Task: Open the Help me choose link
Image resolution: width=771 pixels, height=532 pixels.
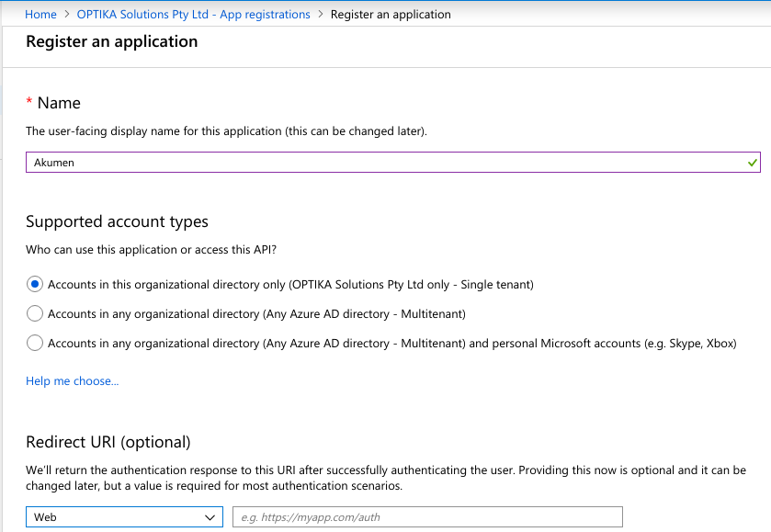Action: [x=72, y=381]
